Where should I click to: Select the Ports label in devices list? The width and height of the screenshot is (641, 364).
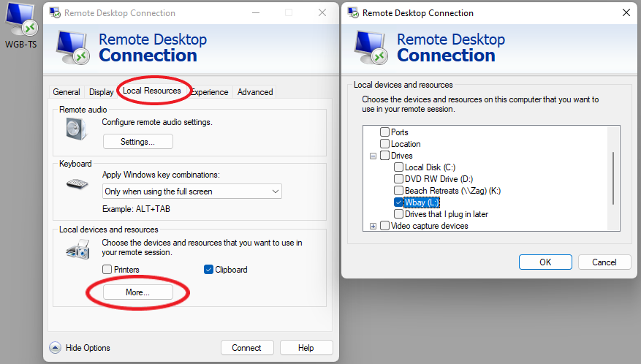(399, 132)
